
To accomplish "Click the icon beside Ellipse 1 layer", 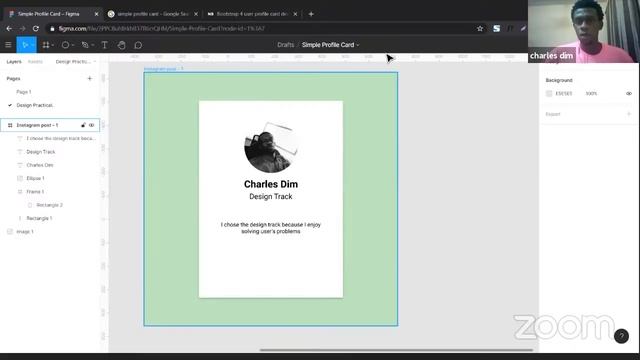I will pyautogui.click(x=20, y=178).
